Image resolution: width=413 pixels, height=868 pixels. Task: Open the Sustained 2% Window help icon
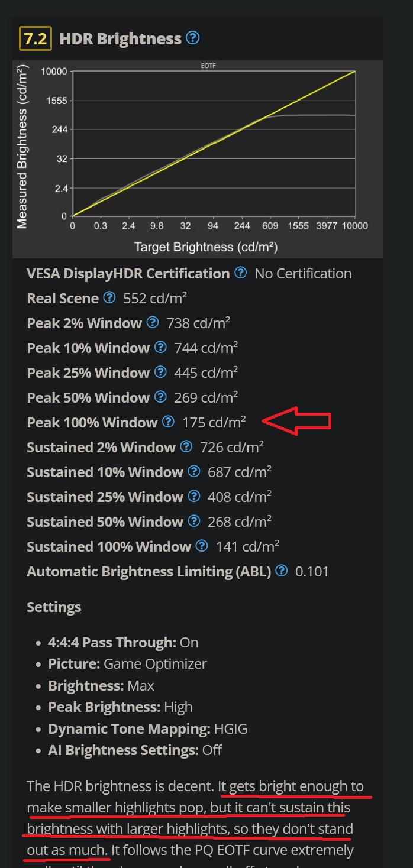coord(186,447)
